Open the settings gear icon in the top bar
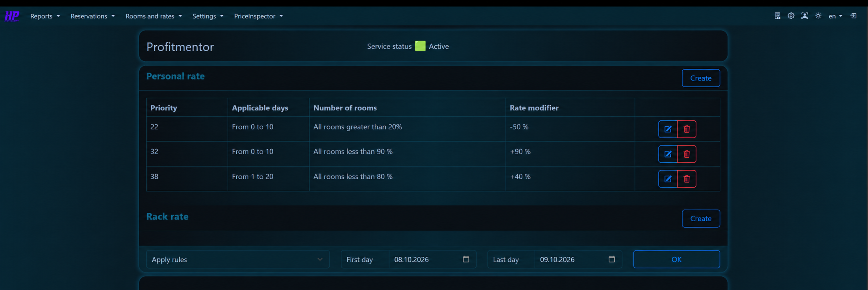The height and width of the screenshot is (290, 868). pos(791,16)
